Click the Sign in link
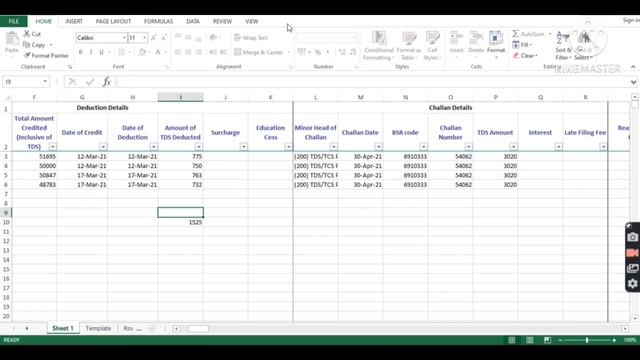This screenshot has width=640, height=360. point(631,20)
